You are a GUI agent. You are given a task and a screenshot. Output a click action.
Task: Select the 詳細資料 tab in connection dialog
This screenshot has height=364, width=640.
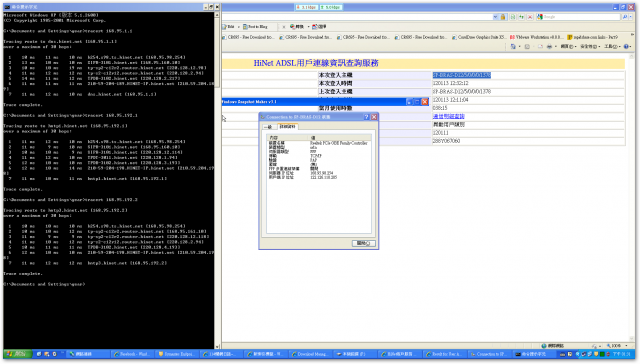tap(287, 127)
